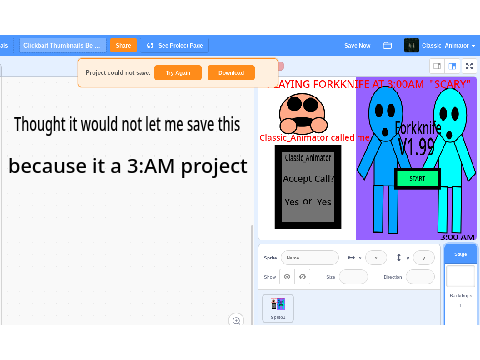Toggle hide sprite crossed-eye icon

click(302, 277)
